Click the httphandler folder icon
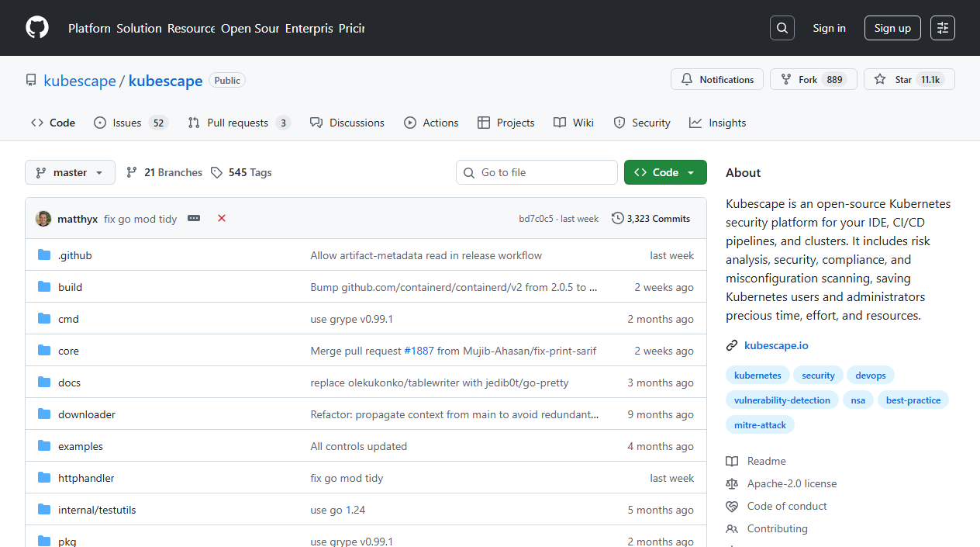Image resolution: width=980 pixels, height=547 pixels. point(44,478)
